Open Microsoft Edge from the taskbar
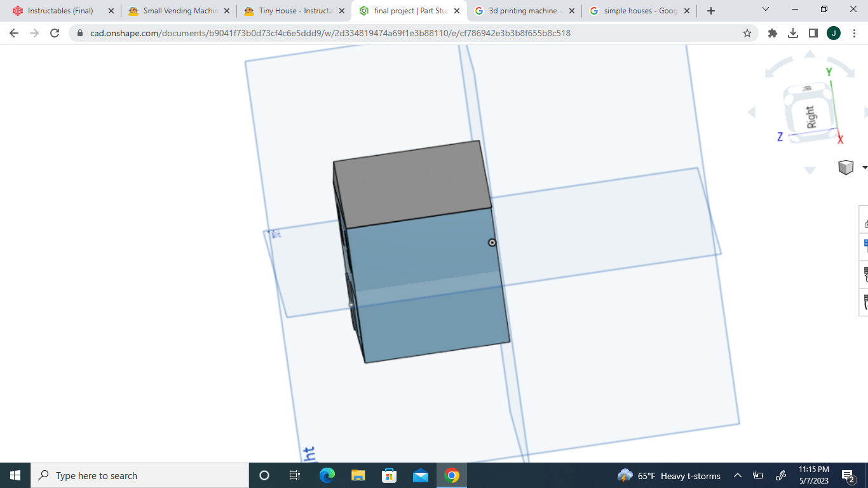Image resolution: width=868 pixels, height=488 pixels. [327, 475]
